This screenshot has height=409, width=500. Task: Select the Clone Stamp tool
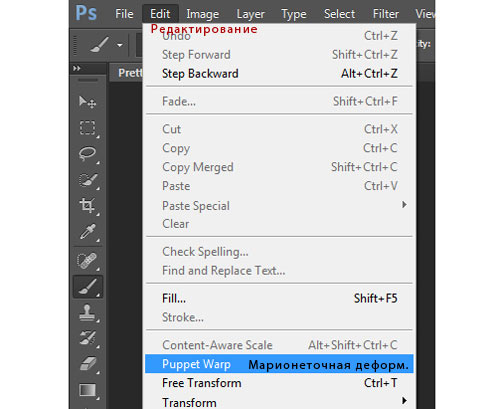88,313
